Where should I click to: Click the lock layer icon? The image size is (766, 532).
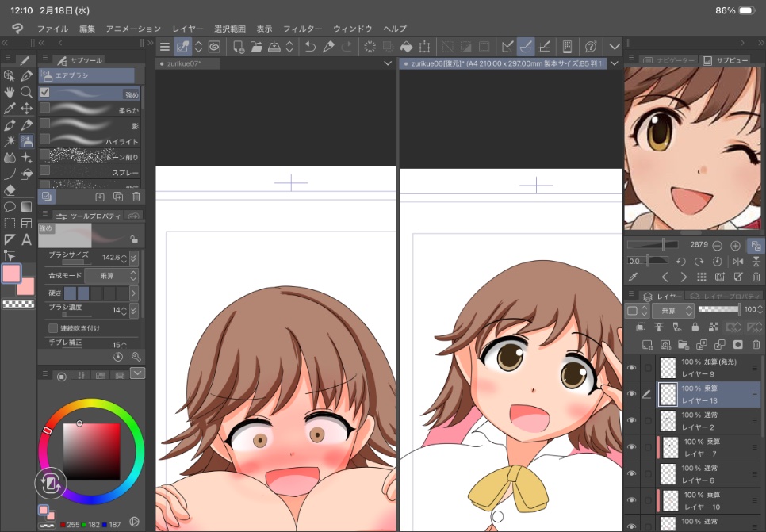pyautogui.click(x=695, y=327)
